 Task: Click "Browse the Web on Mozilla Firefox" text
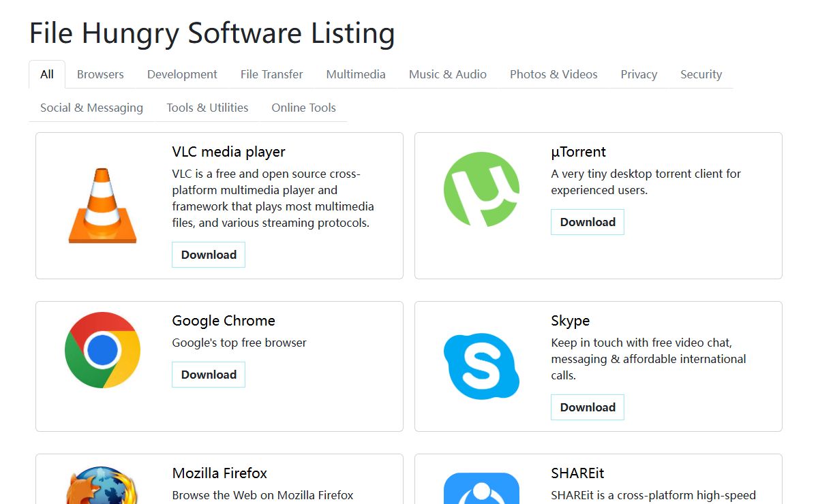pyautogui.click(x=262, y=495)
